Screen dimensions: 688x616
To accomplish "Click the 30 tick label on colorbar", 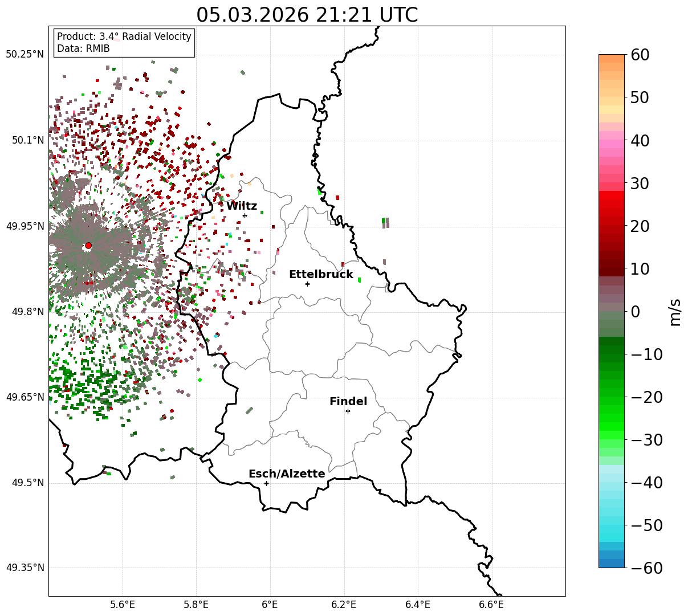I will click(640, 183).
